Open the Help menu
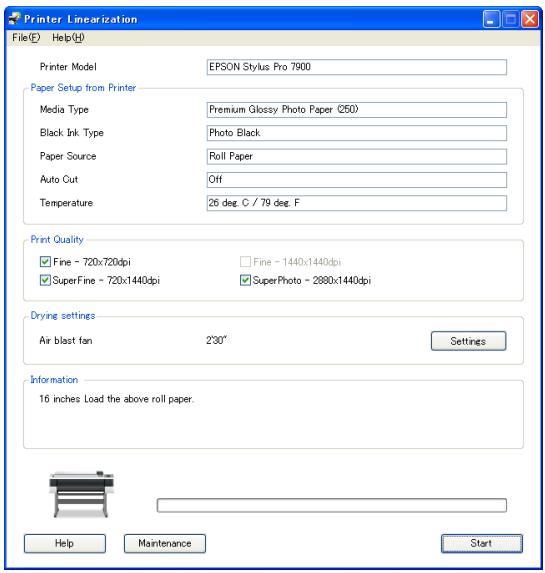Image resolution: width=545 pixels, height=573 pixels. 68,38
